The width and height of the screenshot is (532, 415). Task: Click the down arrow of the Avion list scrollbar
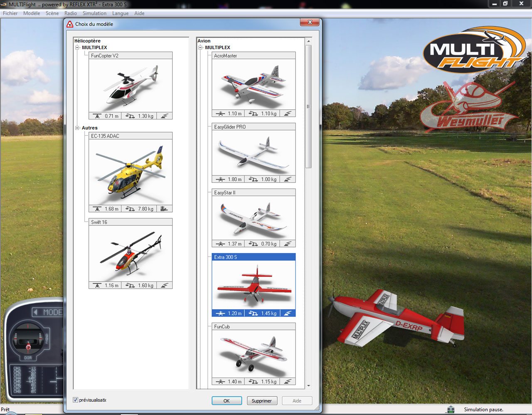click(308, 386)
